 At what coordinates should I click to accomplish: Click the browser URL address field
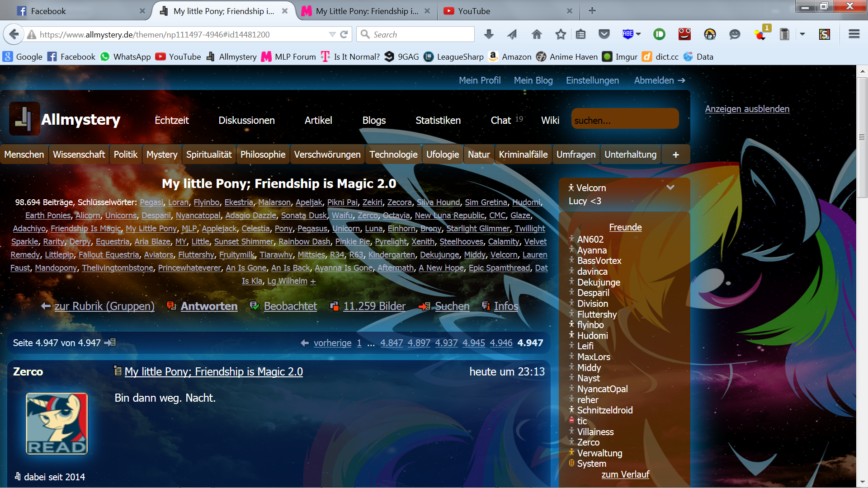click(x=181, y=34)
